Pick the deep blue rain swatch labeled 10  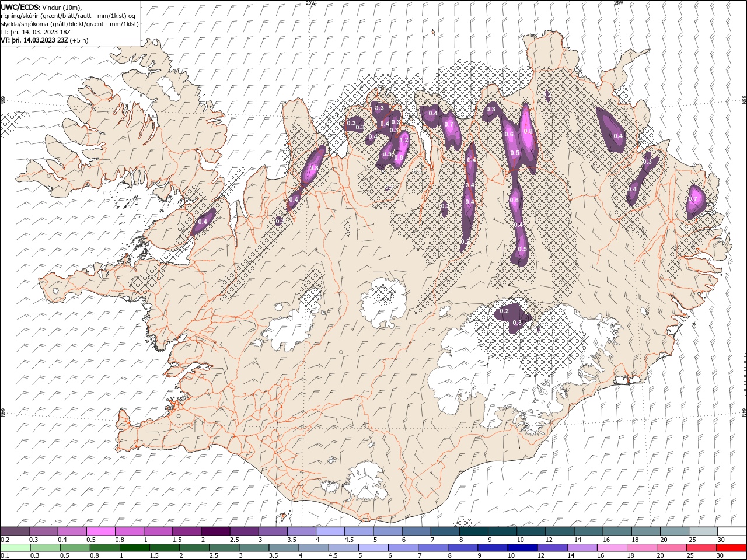coord(522,548)
